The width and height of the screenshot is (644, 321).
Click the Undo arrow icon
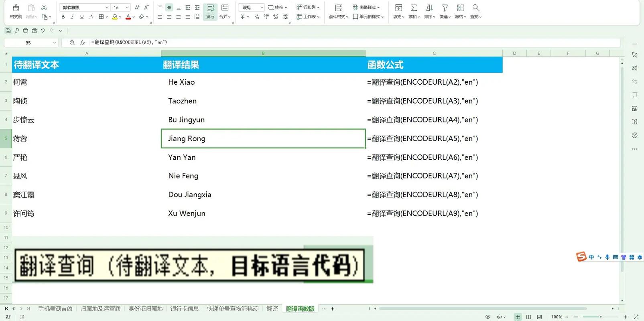[x=43, y=30]
